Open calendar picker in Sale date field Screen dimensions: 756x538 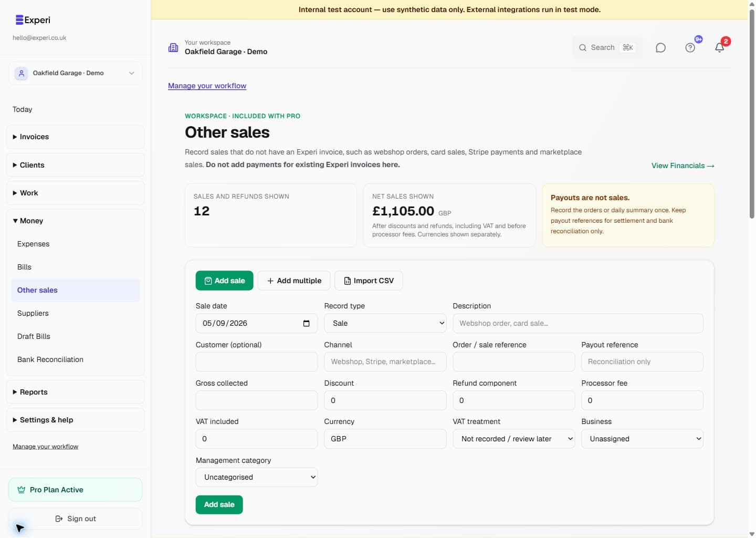coord(306,323)
